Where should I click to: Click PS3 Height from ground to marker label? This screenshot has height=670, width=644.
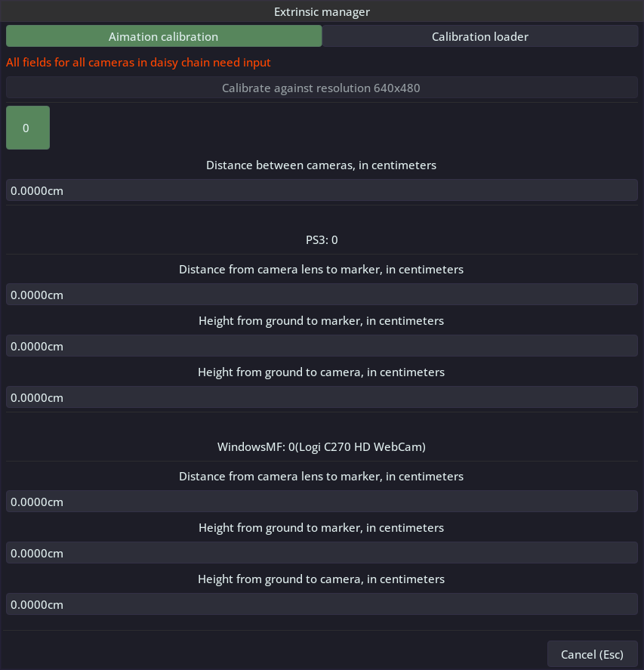click(x=322, y=320)
